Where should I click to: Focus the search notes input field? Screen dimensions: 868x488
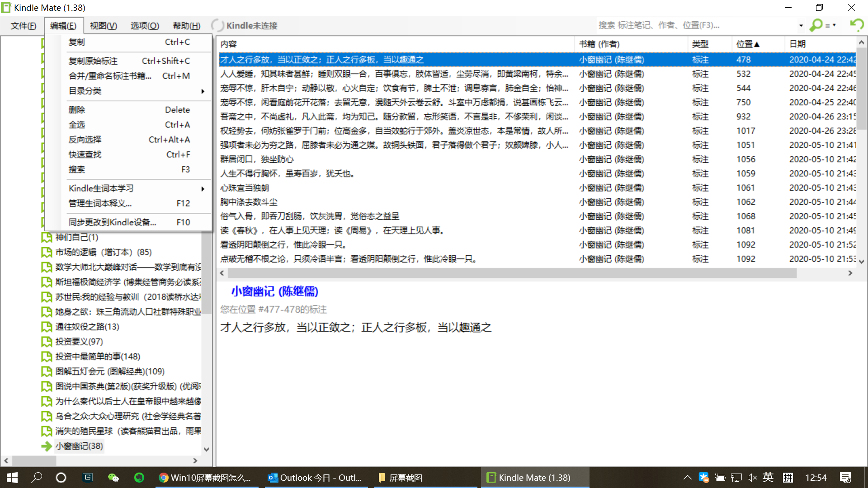click(x=696, y=25)
